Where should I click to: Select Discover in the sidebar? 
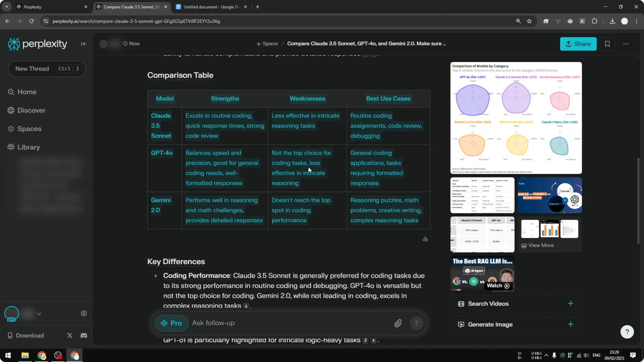32,110
